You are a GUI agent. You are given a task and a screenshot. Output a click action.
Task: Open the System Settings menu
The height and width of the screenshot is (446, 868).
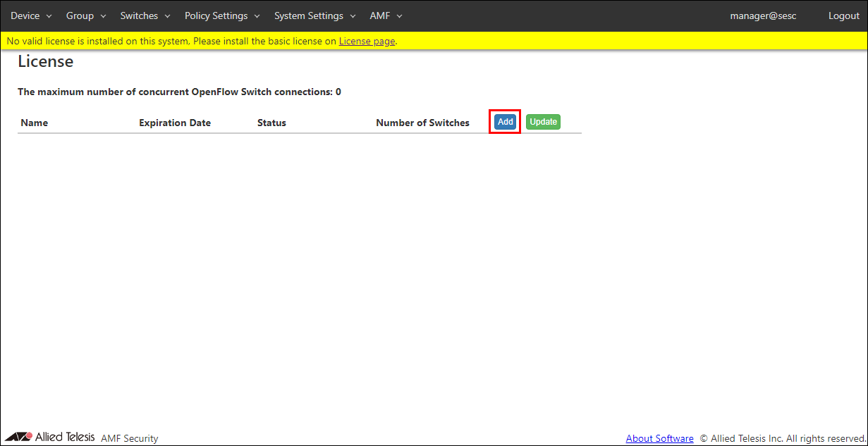click(315, 16)
